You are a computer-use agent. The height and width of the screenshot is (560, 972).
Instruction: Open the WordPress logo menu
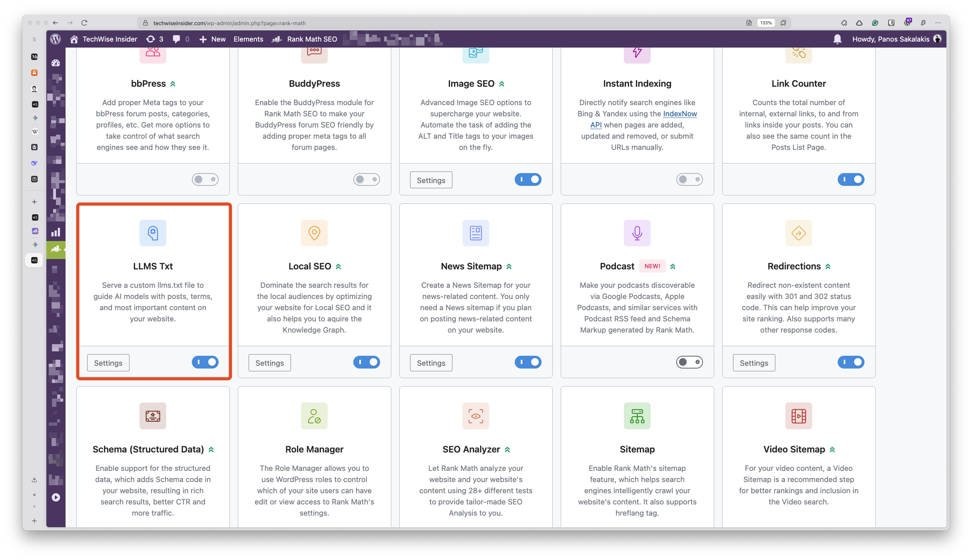[x=56, y=39]
